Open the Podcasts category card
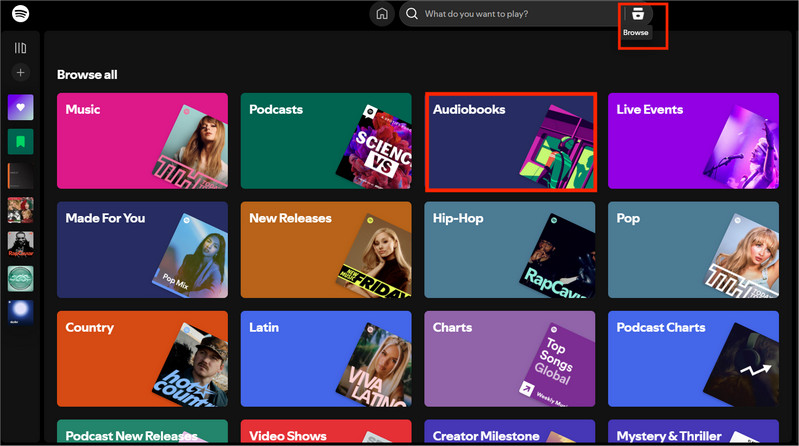Image resolution: width=799 pixels, height=446 pixels. pyautogui.click(x=326, y=141)
